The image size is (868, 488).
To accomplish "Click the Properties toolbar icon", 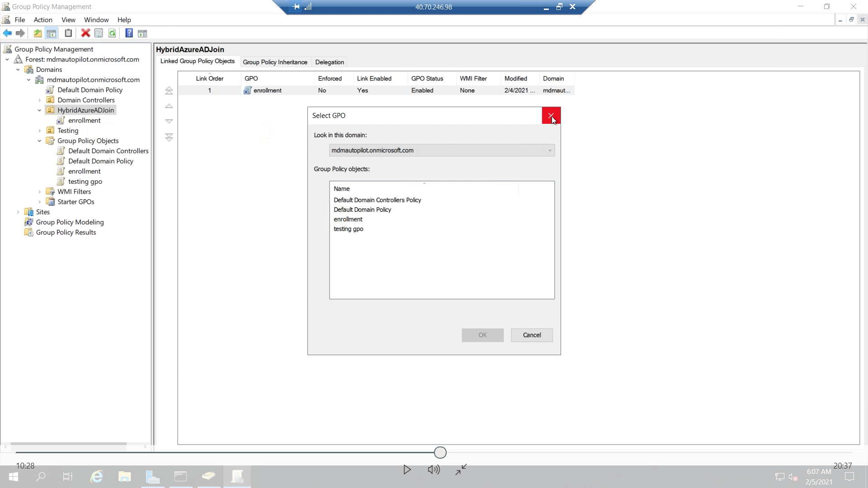I will [x=99, y=33].
